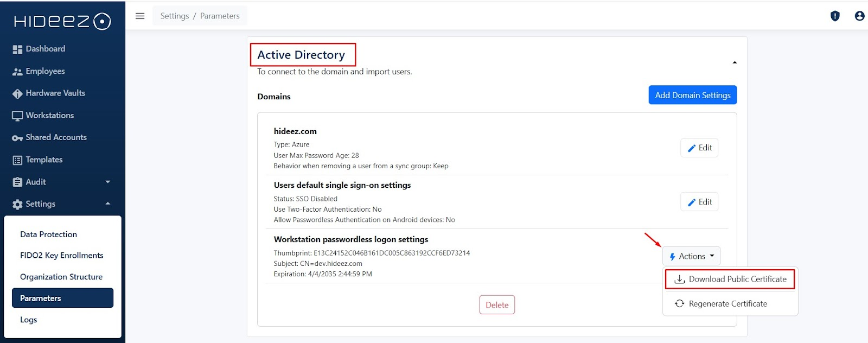The width and height of the screenshot is (868, 343).
Task: Open Dashboard from the sidebar
Action: pyautogui.click(x=45, y=49)
